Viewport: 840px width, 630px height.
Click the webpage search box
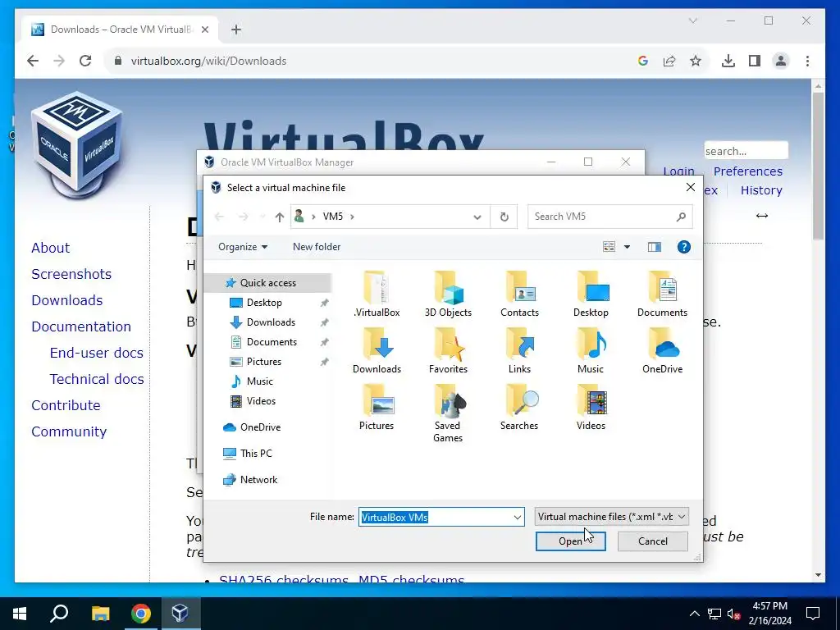746,151
